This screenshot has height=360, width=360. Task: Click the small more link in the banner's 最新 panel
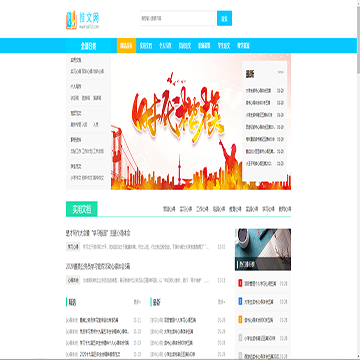281,72
